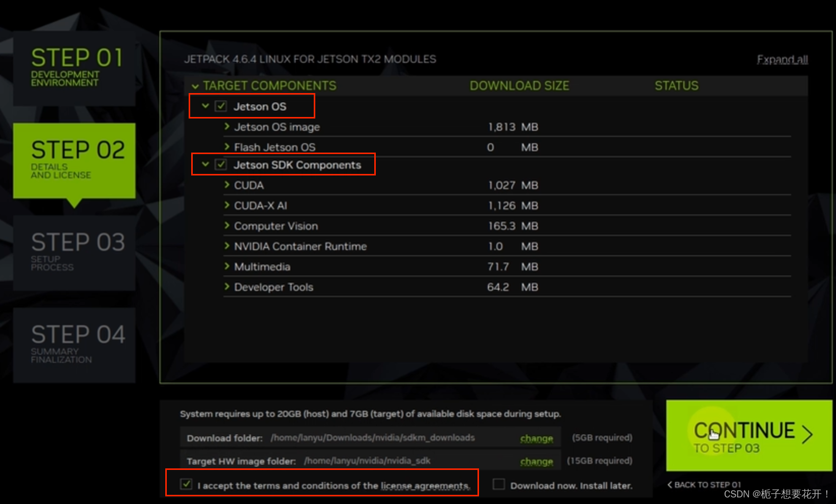Screen dimensions: 836x504
Task: Click the disk space requirement message
Action: (370, 413)
